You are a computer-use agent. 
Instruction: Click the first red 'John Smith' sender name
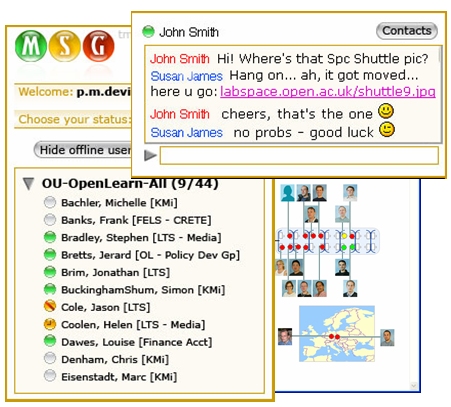(180, 59)
